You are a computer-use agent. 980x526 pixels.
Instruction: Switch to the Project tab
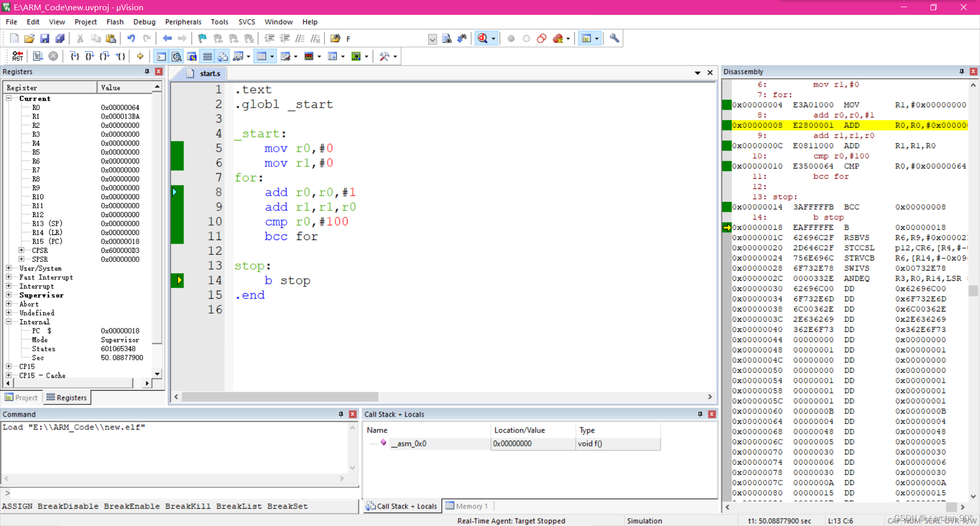tap(21, 397)
